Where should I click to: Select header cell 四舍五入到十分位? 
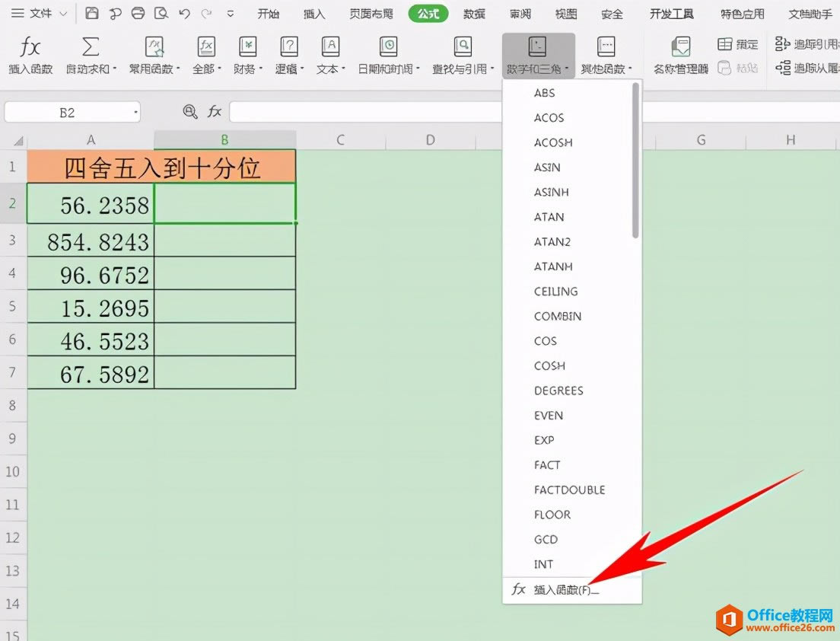(161, 167)
